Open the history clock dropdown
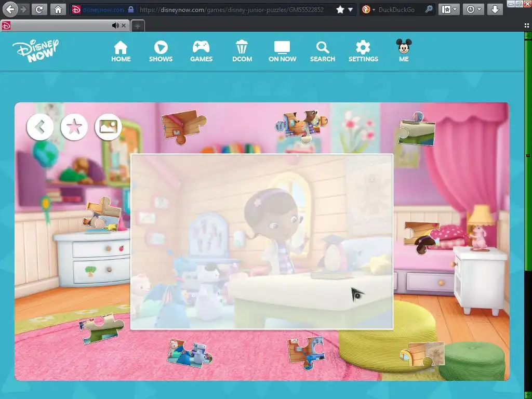The image size is (532, 399). [x=473, y=9]
